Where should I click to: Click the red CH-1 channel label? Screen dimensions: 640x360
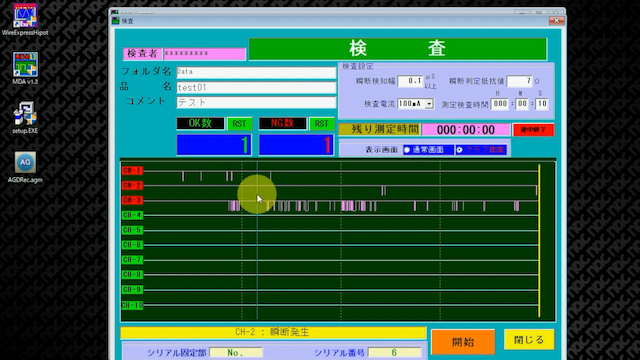pos(132,170)
